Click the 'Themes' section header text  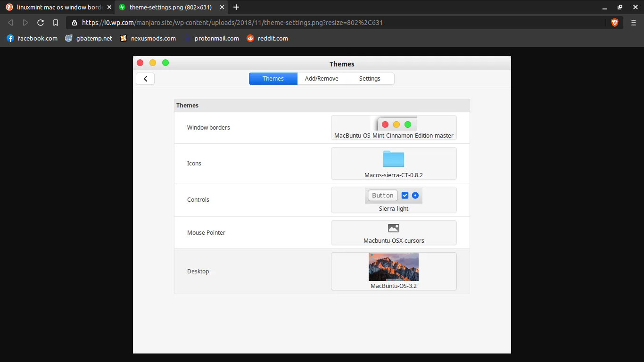(187, 105)
